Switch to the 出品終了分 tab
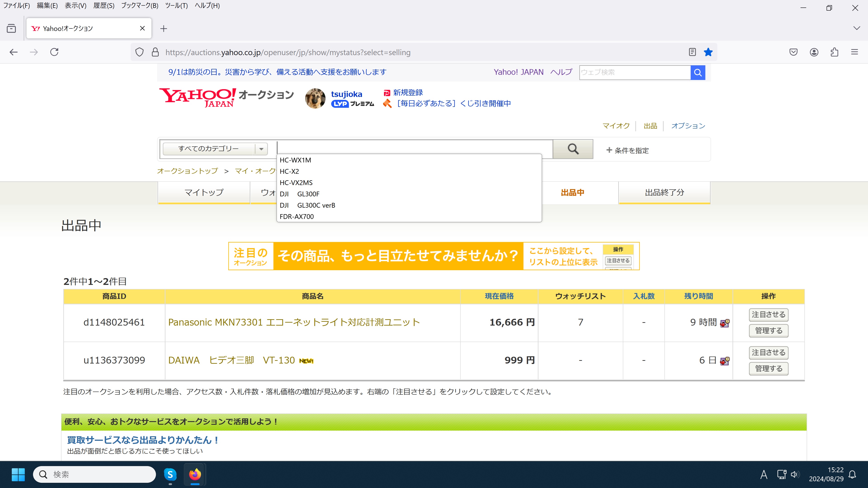Viewport: 868px width, 488px height. tap(664, 192)
